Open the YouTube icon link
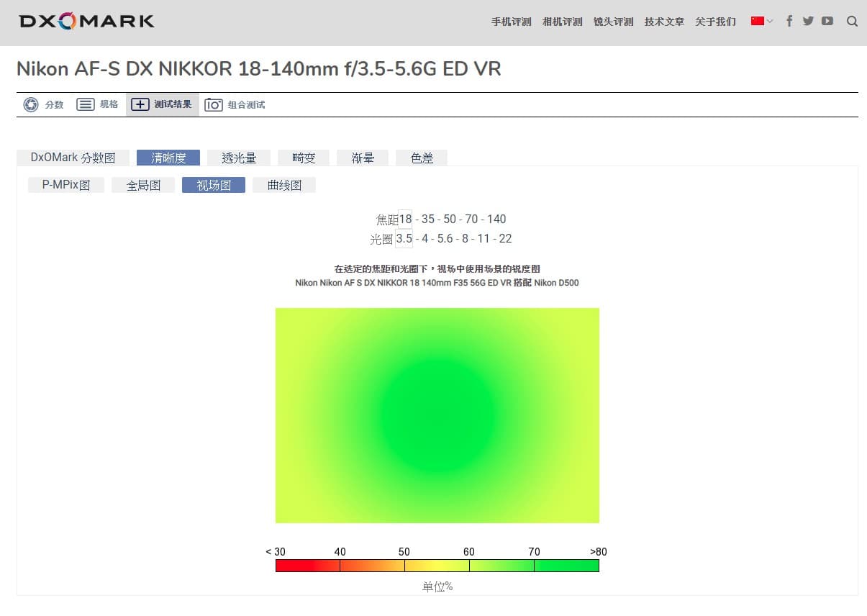This screenshot has height=616, width=867. click(827, 21)
